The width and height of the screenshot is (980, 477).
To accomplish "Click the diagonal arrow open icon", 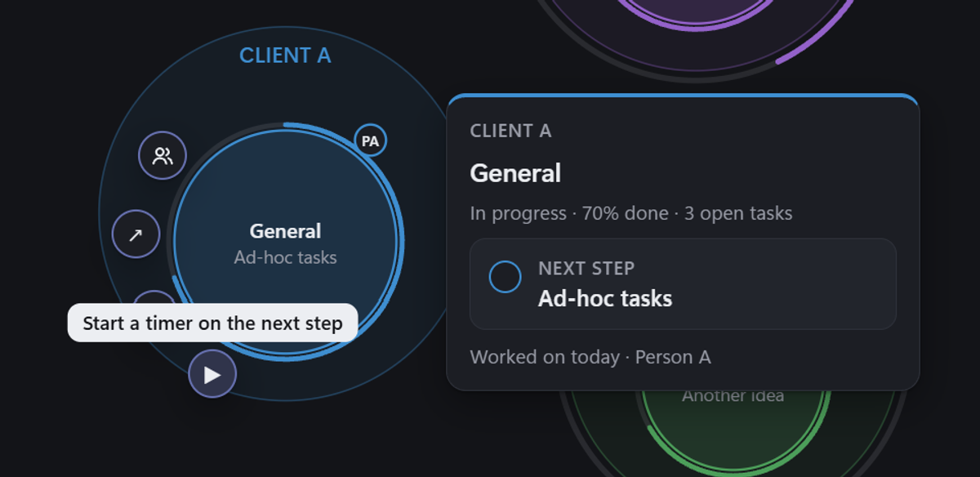I will coord(136,235).
